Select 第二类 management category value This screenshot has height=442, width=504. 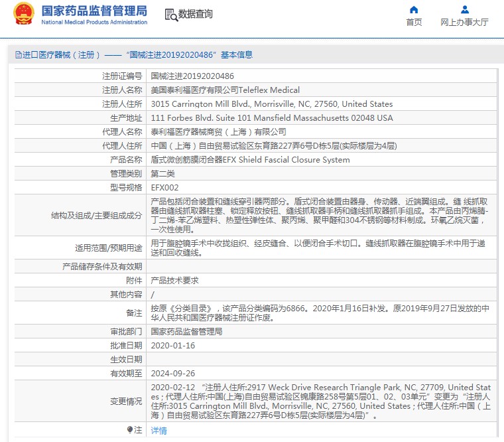[x=162, y=174]
